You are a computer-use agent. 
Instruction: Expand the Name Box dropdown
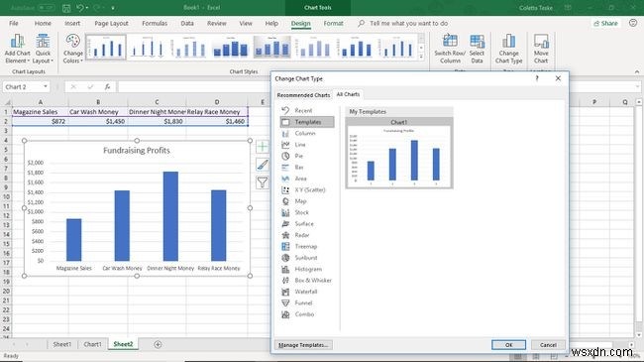pos(46,87)
